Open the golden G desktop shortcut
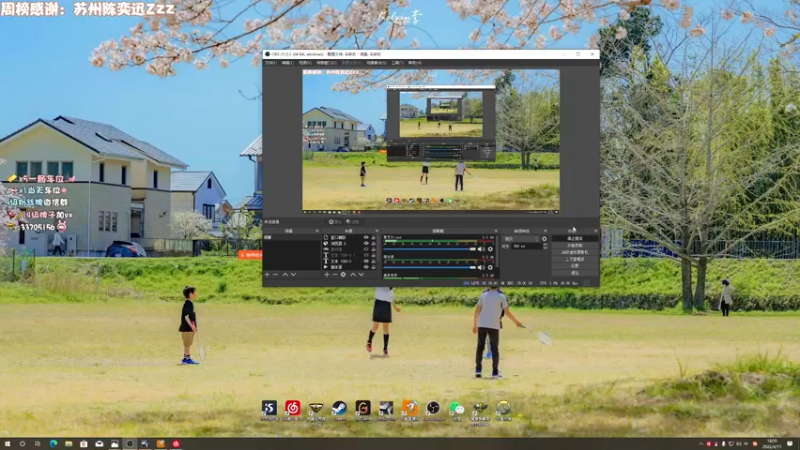 click(363, 409)
